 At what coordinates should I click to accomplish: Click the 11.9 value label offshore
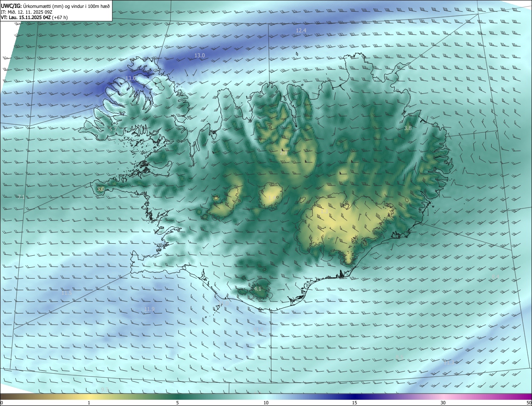pyautogui.click(x=149, y=309)
